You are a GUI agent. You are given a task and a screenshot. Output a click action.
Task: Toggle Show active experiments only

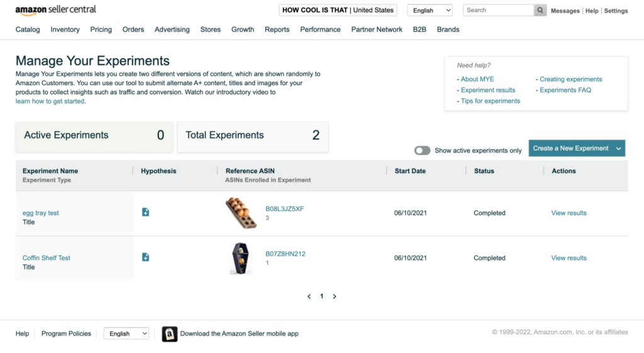(x=422, y=150)
